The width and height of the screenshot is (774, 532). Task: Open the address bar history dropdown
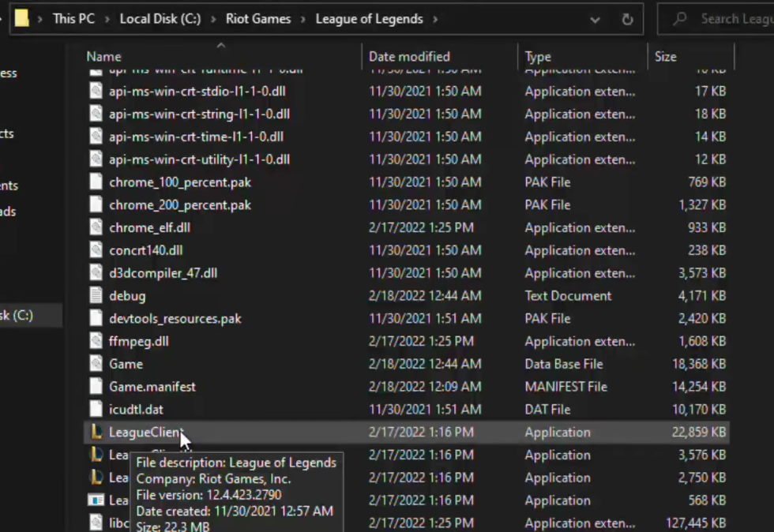(x=595, y=20)
